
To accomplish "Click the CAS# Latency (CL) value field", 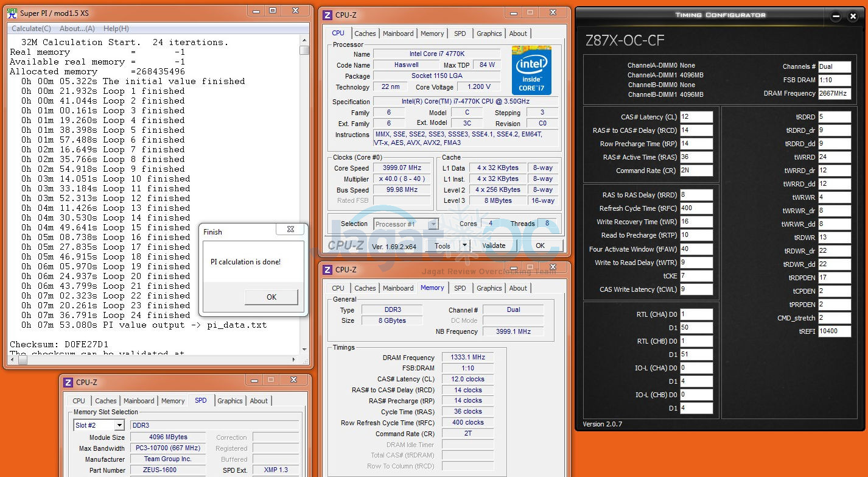I will pyautogui.click(x=696, y=117).
